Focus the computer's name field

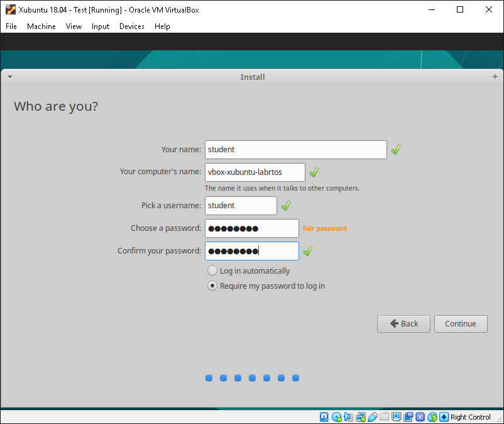255,172
